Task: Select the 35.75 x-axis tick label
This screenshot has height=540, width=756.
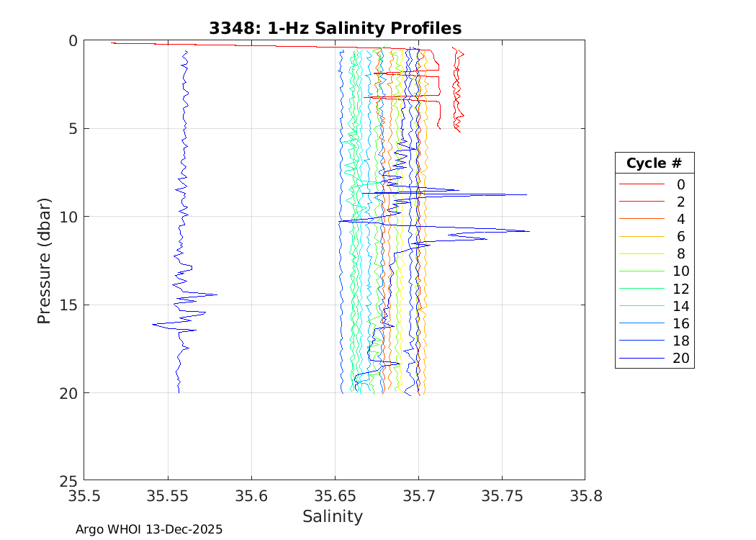Action: (x=502, y=495)
